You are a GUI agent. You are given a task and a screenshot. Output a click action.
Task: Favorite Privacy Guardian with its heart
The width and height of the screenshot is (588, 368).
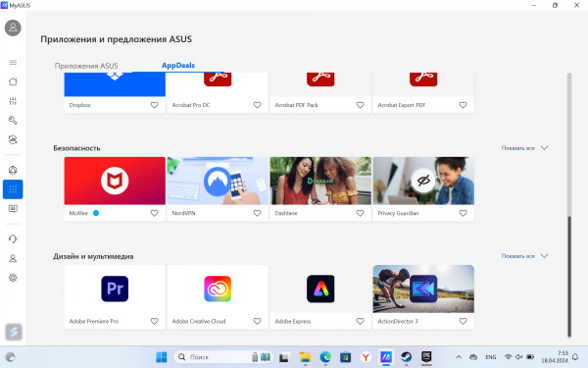(463, 213)
